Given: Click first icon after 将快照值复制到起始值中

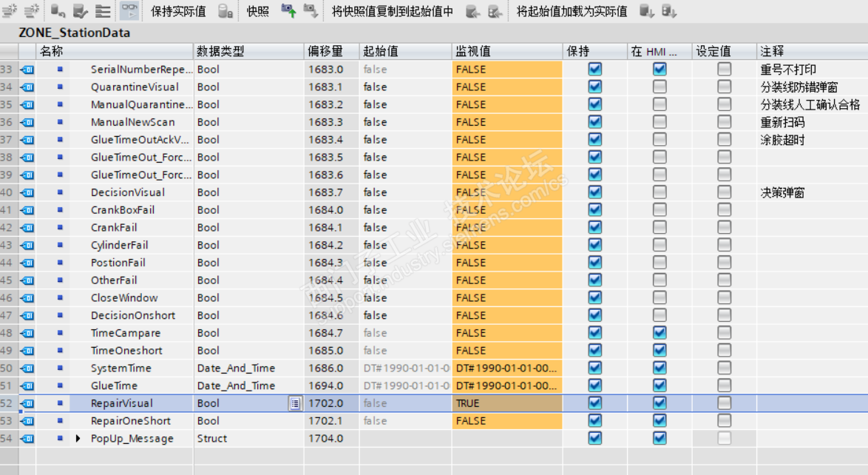Looking at the screenshot, I should click(472, 10).
